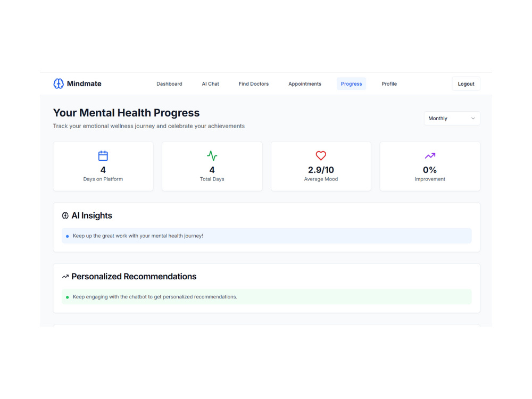Select the 'Total Days' label
532x399 pixels.
tap(212, 179)
